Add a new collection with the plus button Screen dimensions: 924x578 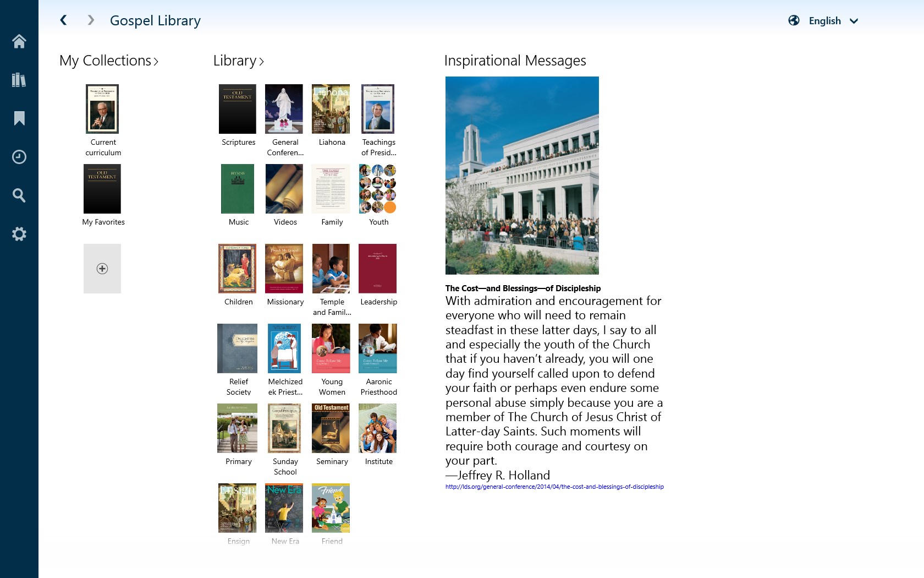(x=102, y=269)
